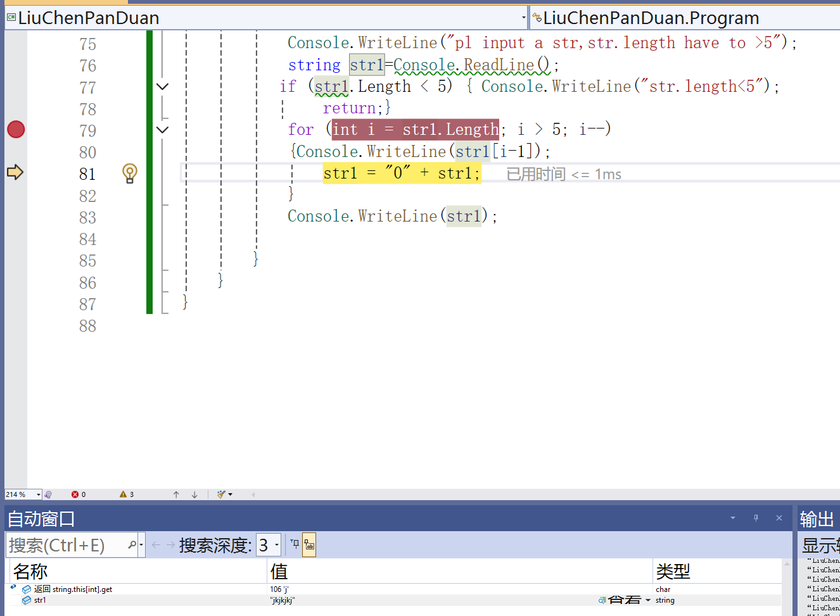Click the code health indicator icon

(48, 494)
